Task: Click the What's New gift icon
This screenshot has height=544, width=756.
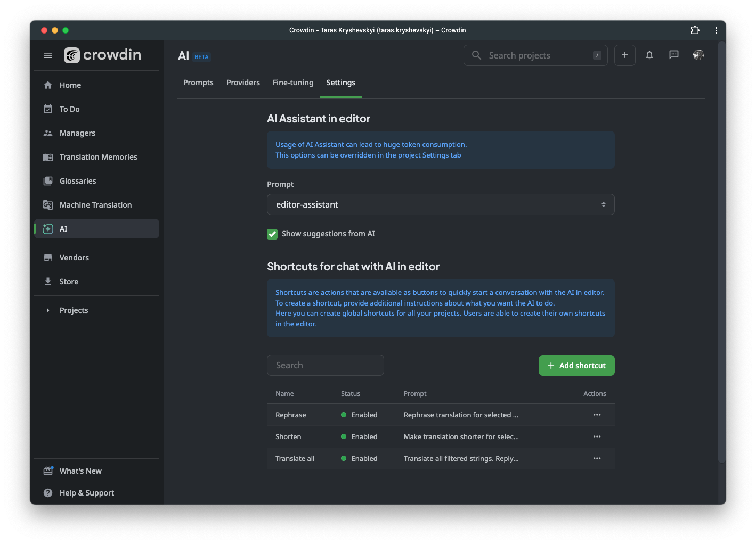Action: tap(48, 471)
